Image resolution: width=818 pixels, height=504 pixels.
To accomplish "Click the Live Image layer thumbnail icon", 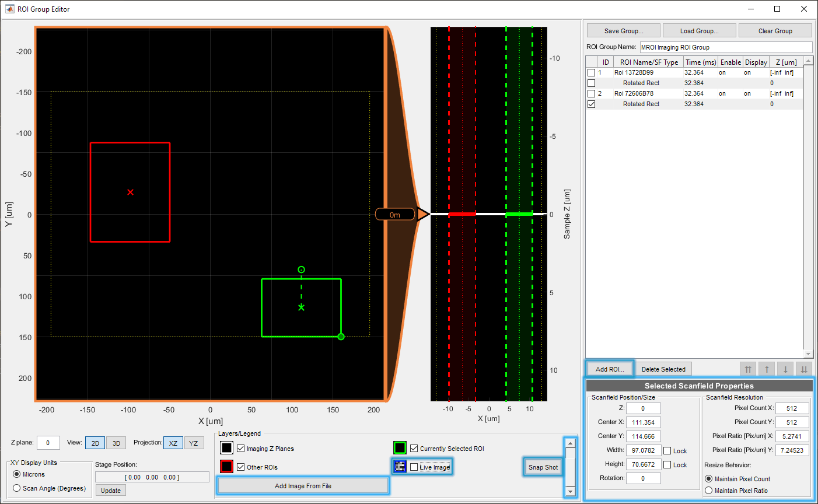I will [x=400, y=467].
